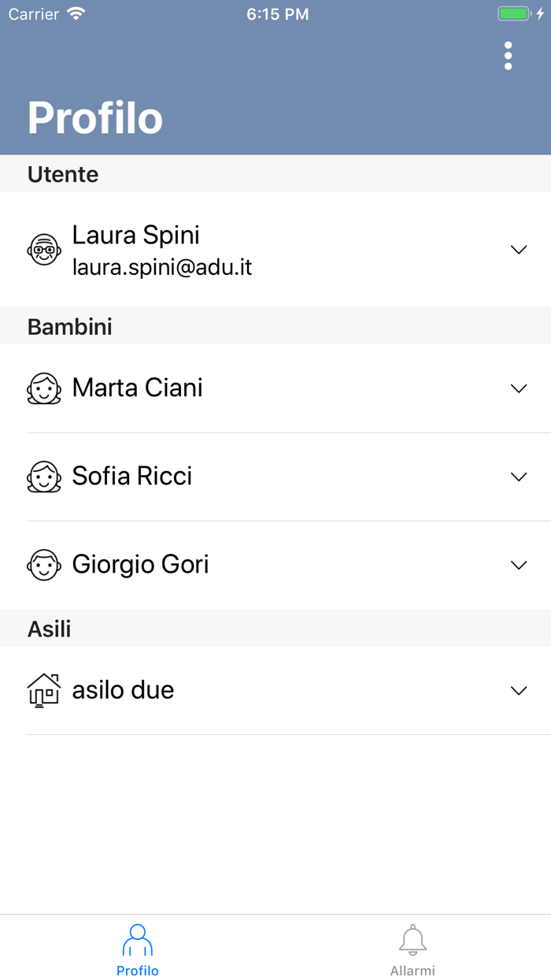Tap the person silhouette Profilo icon
The width and height of the screenshot is (551, 980).
tap(138, 941)
